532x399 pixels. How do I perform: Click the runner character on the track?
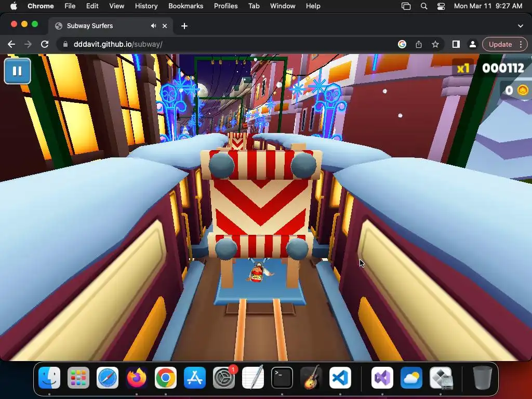pyautogui.click(x=259, y=271)
